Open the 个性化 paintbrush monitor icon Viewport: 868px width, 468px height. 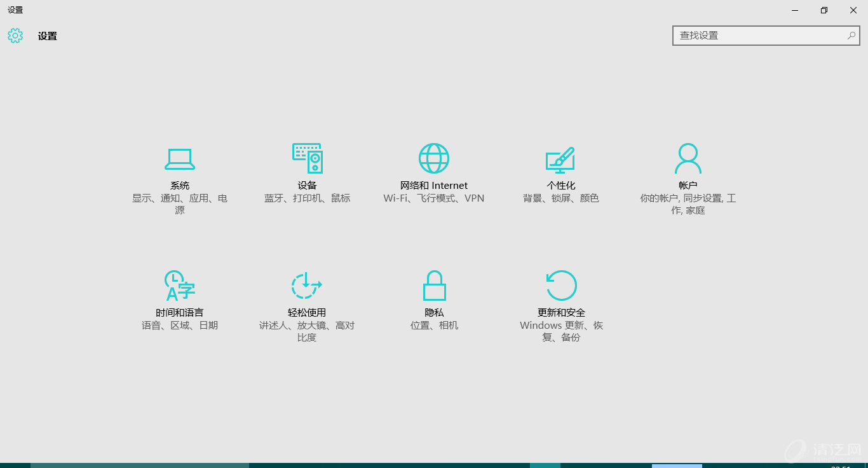click(x=560, y=160)
